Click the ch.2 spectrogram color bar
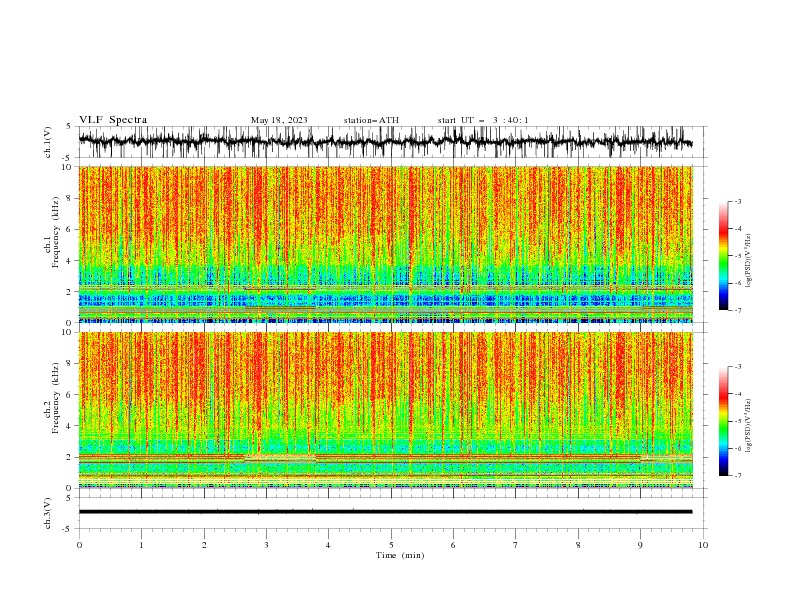This screenshot has width=792, height=612. (x=723, y=421)
